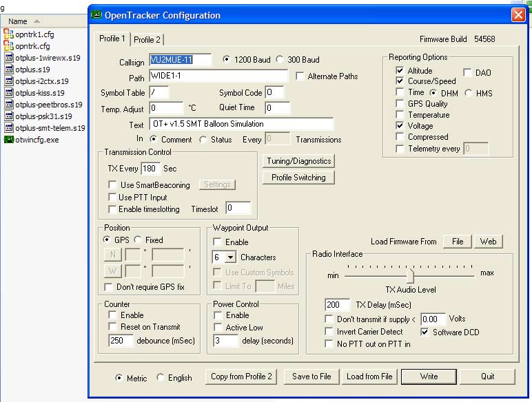This screenshot has height=402, width=532.
Task: Click the TX Every seconds field
Action: tap(150, 169)
